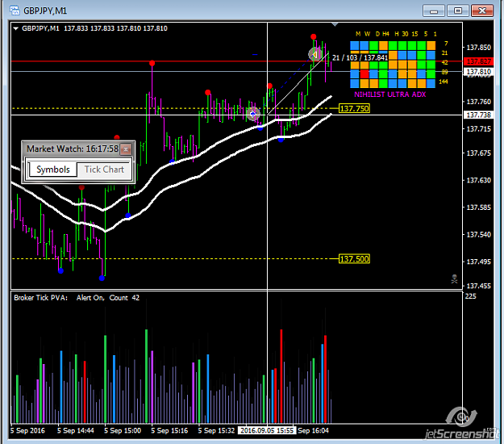Close the GBPJPY,M1 chart window
This screenshot has width=504, height=444.
coord(481,10)
